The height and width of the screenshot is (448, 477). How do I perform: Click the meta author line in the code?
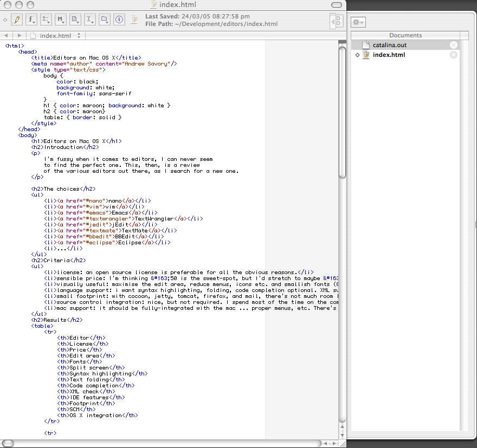coord(104,64)
